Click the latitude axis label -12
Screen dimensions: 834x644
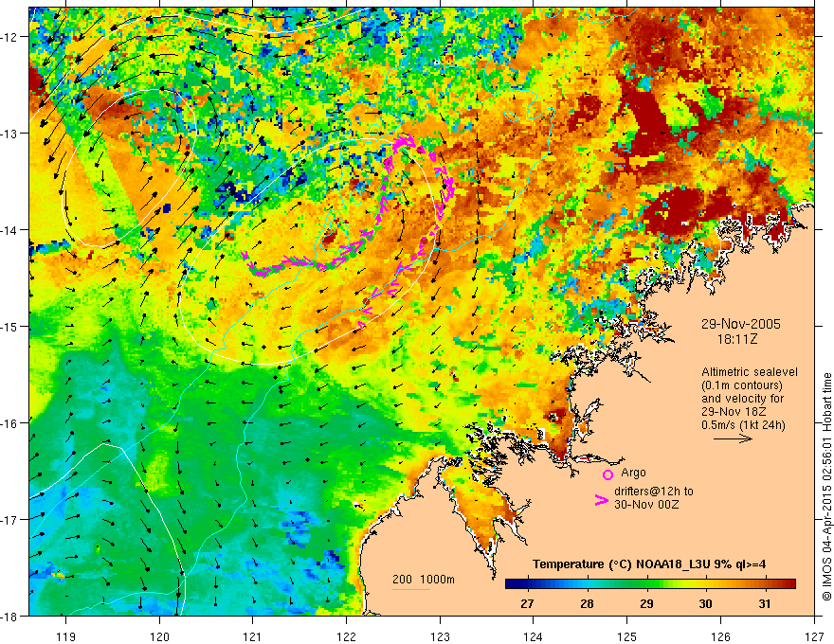click(9, 37)
